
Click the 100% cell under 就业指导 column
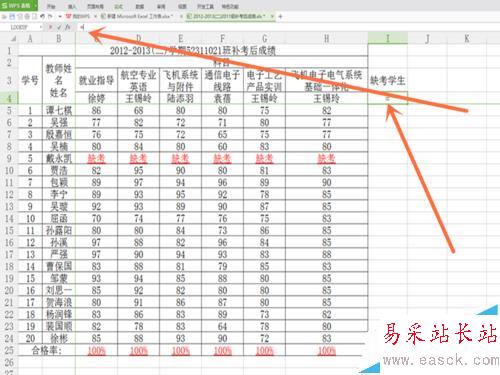(x=96, y=350)
